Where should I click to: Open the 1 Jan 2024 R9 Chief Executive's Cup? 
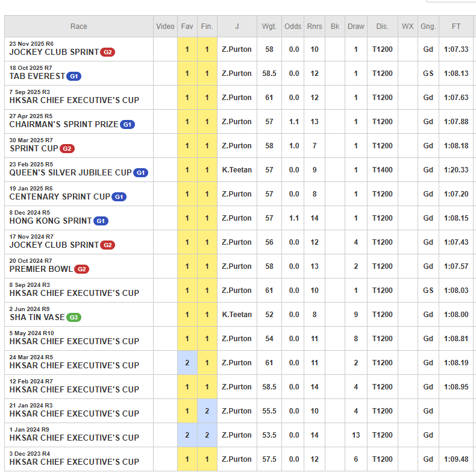[74, 438]
